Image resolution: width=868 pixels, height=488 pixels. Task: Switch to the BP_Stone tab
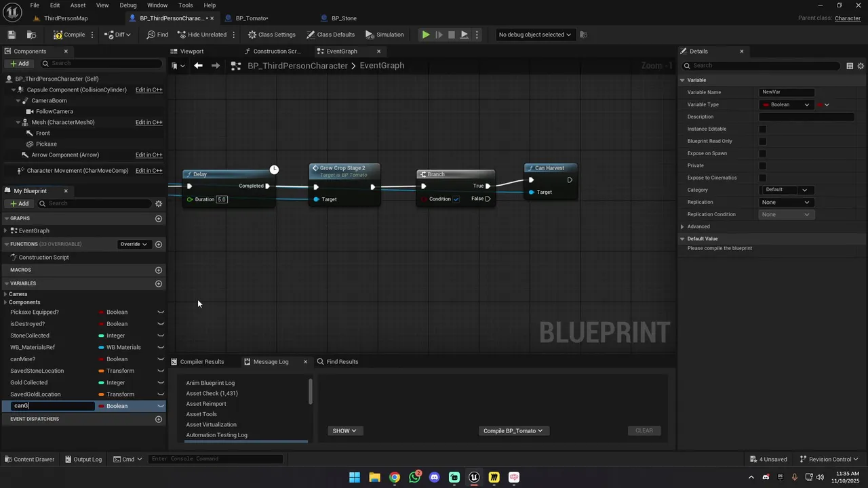coord(344,18)
